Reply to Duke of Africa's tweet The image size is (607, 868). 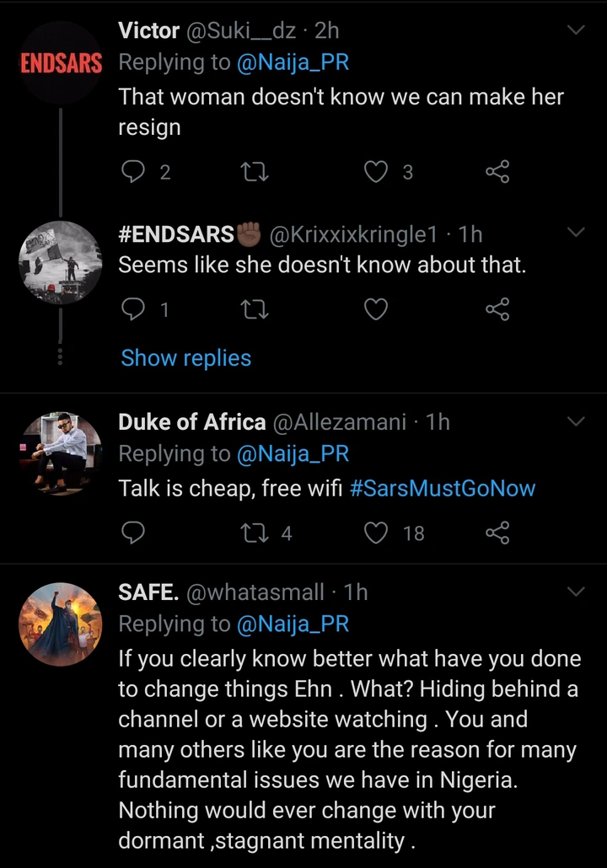coord(133,533)
